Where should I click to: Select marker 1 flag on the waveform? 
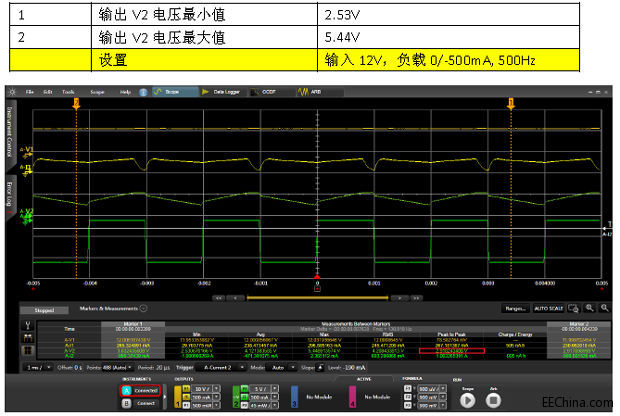511,104
